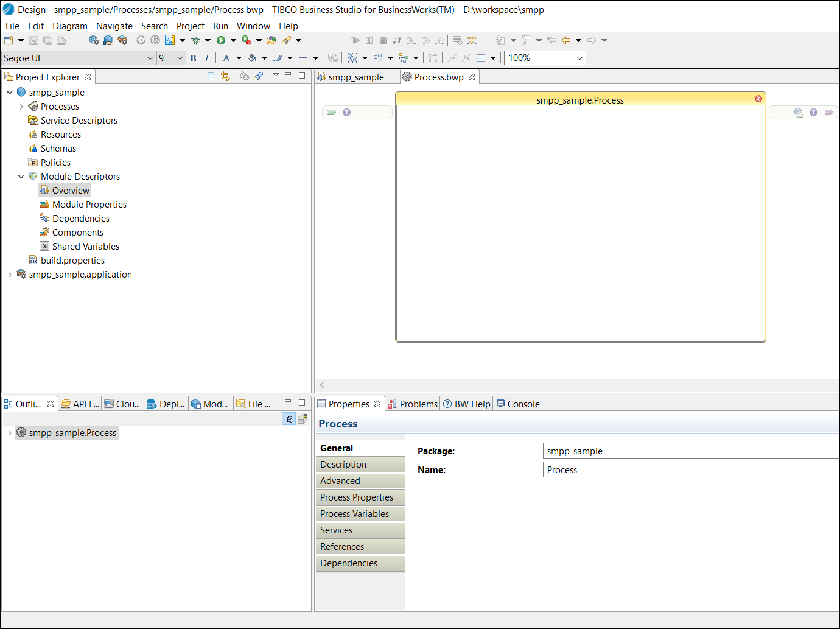Click the Select All shapes toolbar icon
The height and width of the screenshot is (629, 840).
click(352, 58)
